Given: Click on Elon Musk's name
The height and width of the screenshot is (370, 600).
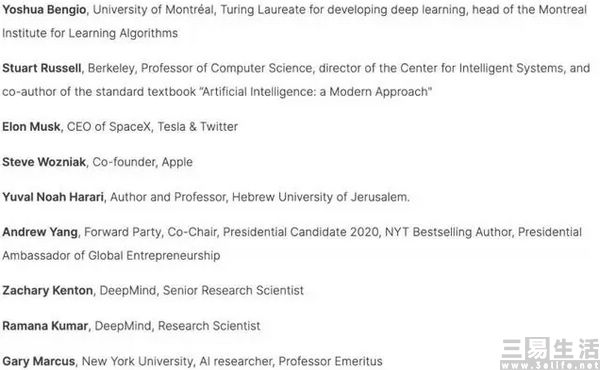Looking at the screenshot, I should (31, 127).
